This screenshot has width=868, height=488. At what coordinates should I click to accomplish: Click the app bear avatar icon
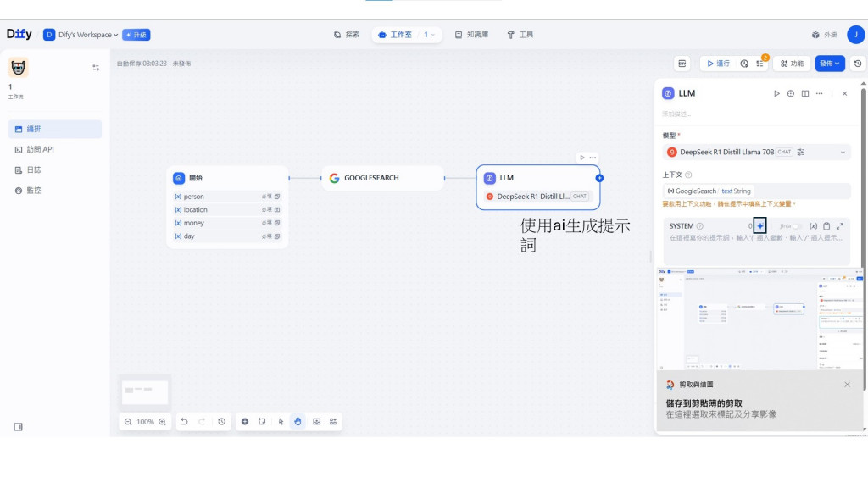(19, 68)
